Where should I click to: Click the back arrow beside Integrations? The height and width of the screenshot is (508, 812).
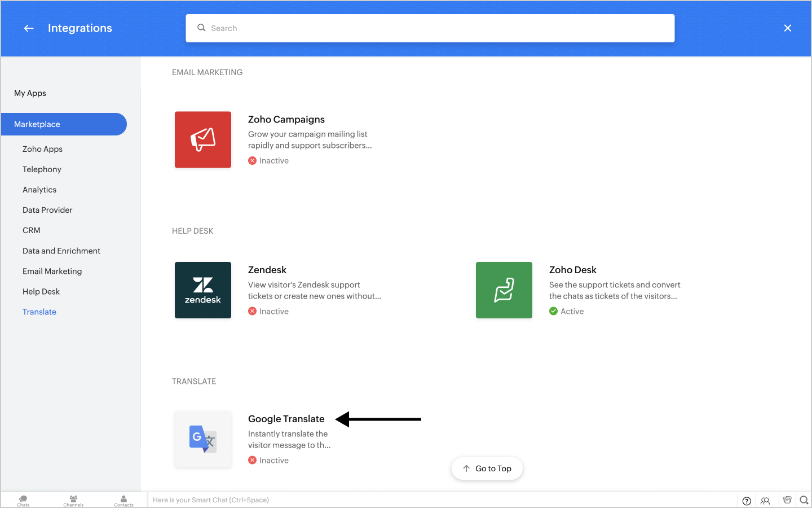coord(29,28)
